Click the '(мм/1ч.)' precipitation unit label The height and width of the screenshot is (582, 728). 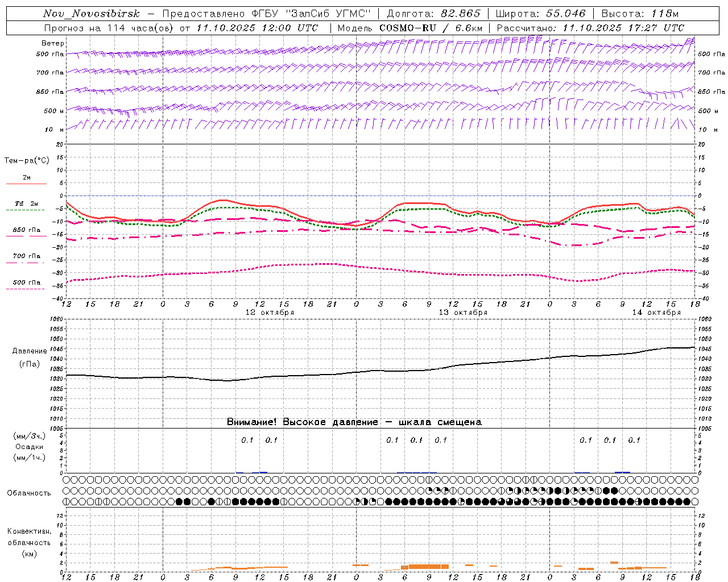tap(30, 458)
